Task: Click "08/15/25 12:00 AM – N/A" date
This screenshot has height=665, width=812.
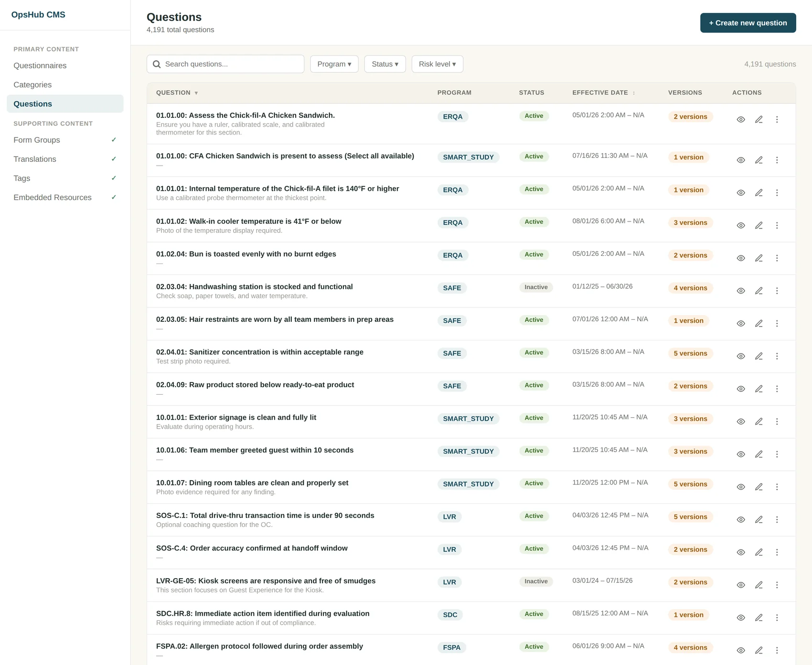Action: (x=610, y=613)
